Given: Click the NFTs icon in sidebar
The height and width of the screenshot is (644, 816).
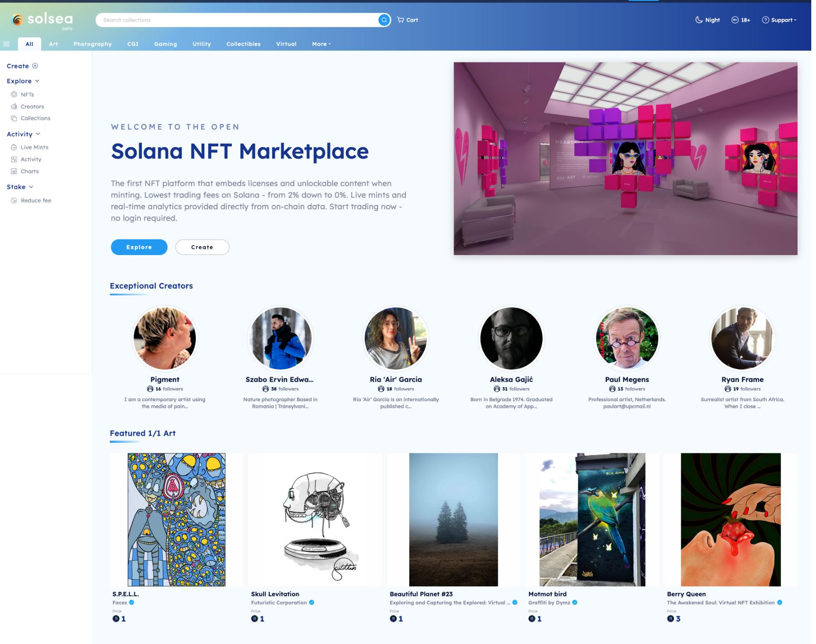Looking at the screenshot, I should 14,95.
